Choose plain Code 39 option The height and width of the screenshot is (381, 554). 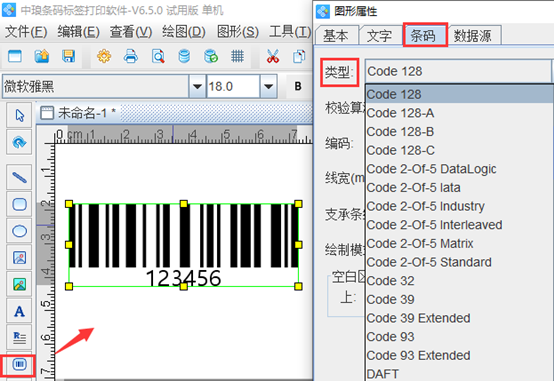tap(460, 300)
